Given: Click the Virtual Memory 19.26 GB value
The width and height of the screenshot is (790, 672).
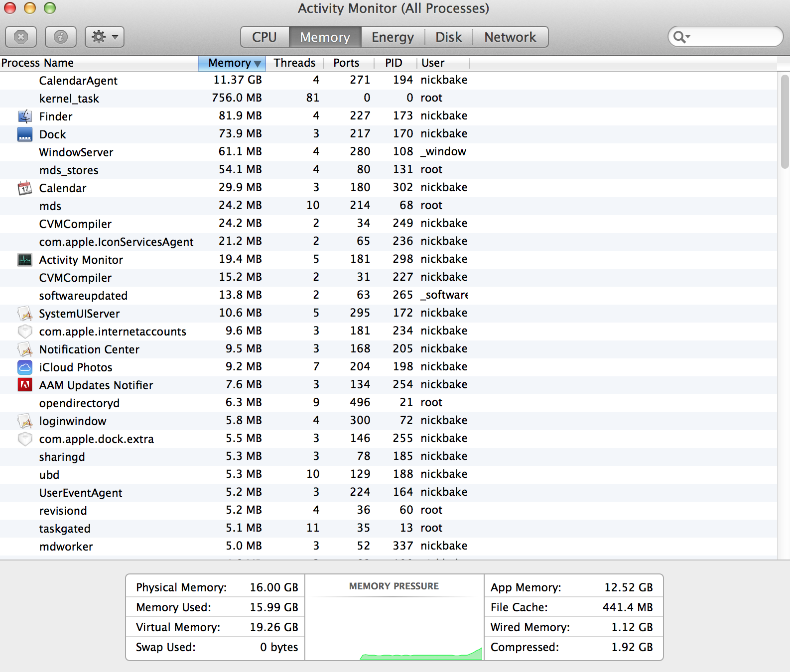Looking at the screenshot, I should (x=274, y=627).
